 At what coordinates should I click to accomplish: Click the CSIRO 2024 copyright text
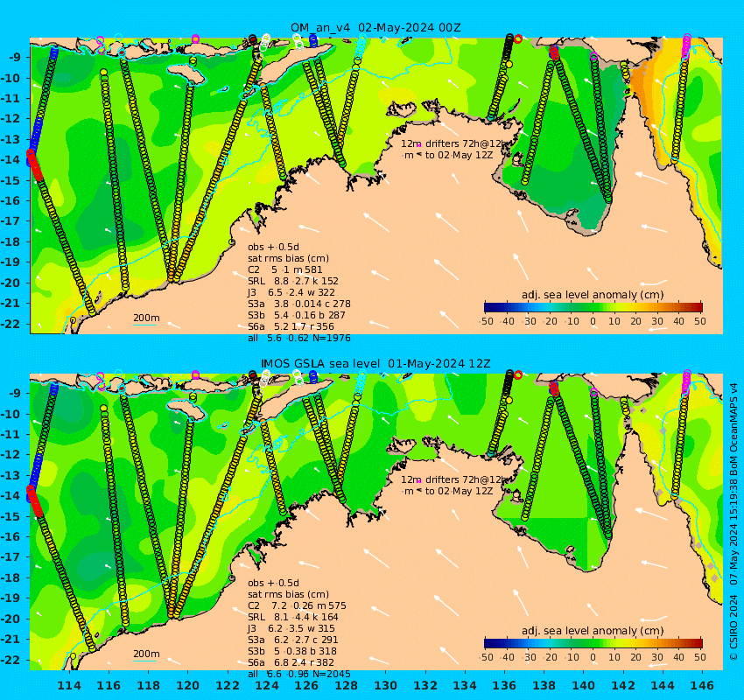pyautogui.click(x=733, y=626)
